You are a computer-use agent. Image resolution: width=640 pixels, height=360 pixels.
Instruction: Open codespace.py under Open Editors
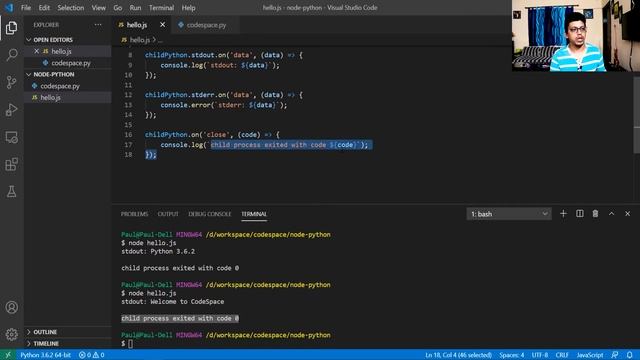(x=71, y=63)
